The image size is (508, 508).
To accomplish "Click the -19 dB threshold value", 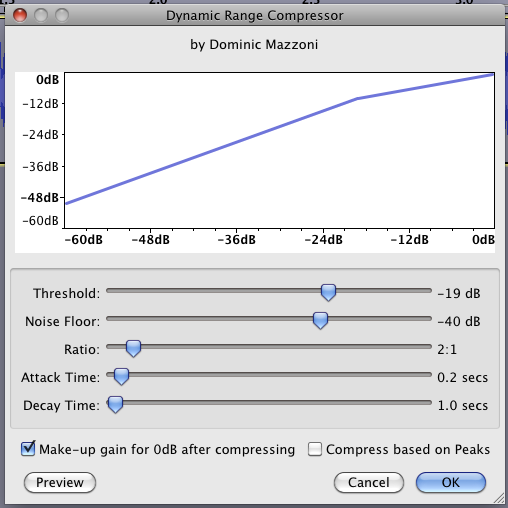I will [459, 294].
